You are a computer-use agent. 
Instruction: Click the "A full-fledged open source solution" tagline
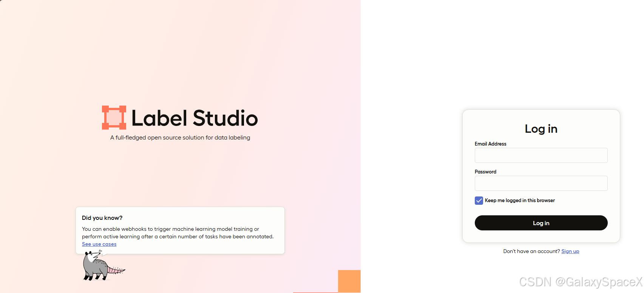coord(180,138)
